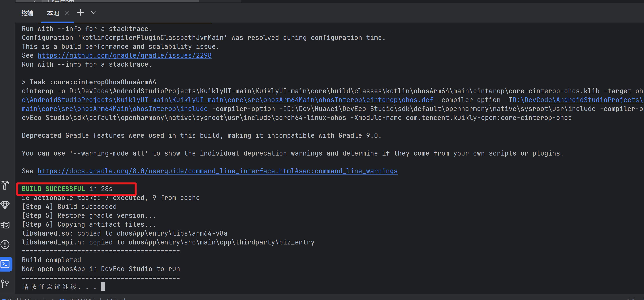Select the 终端 panel title tab

pos(27,13)
